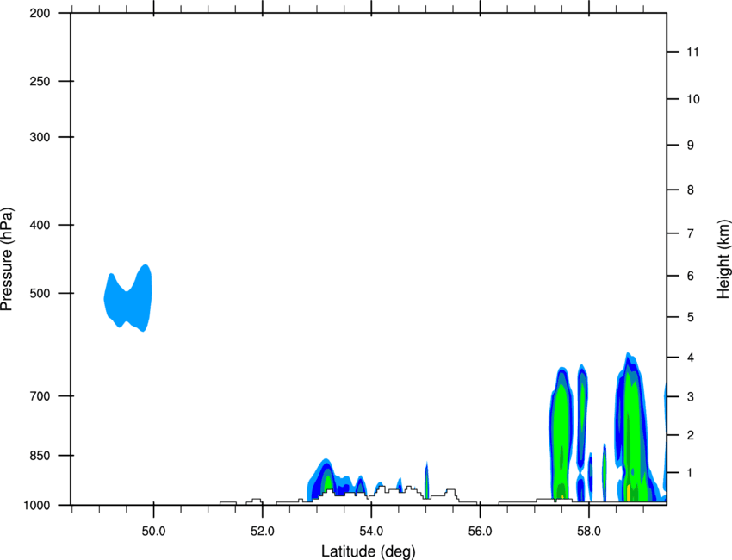Pick the 10 km height label
732x560 pixels.
coord(692,99)
